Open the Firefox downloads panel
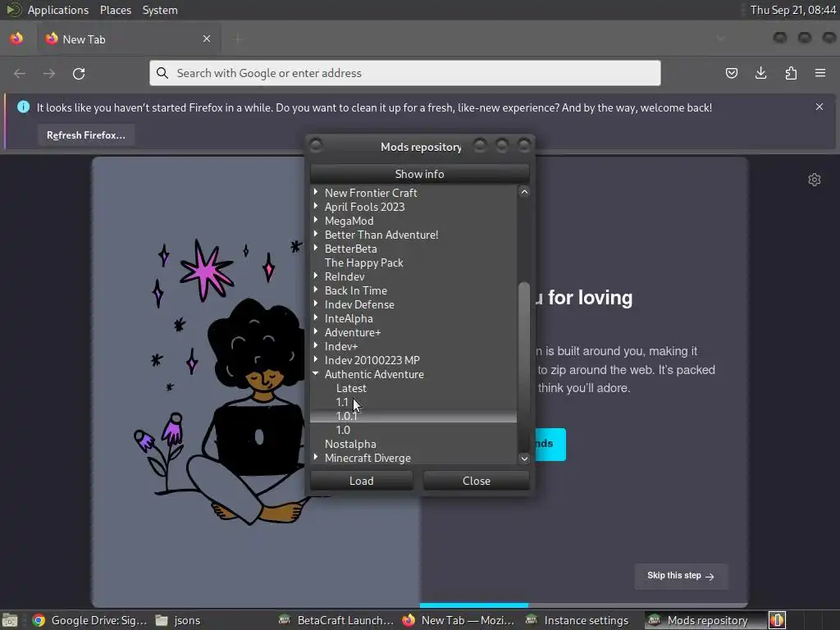Image resolution: width=840 pixels, height=630 pixels. point(760,73)
